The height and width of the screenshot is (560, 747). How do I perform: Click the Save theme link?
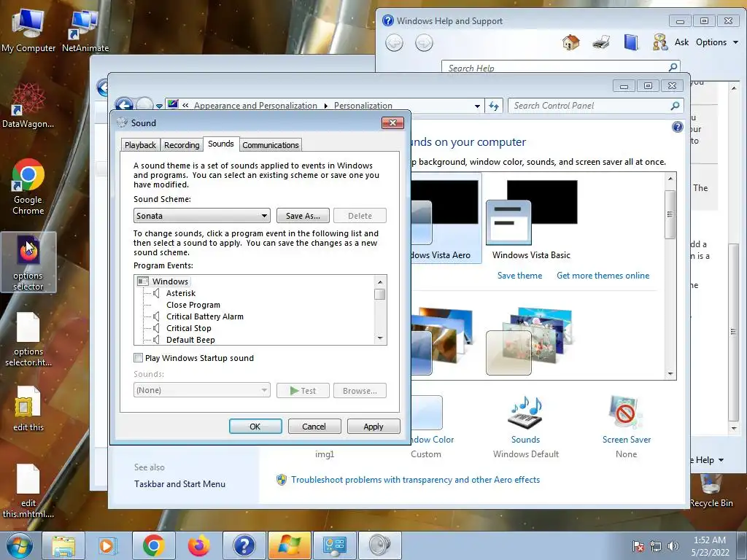519,275
